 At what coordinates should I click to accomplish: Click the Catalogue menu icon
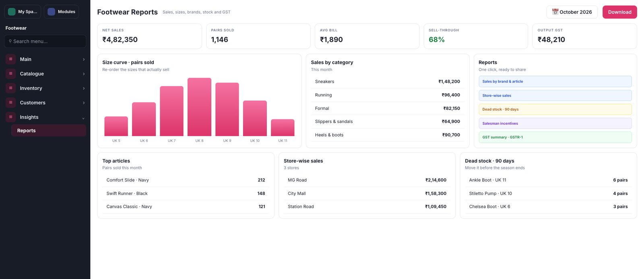pyautogui.click(x=11, y=74)
